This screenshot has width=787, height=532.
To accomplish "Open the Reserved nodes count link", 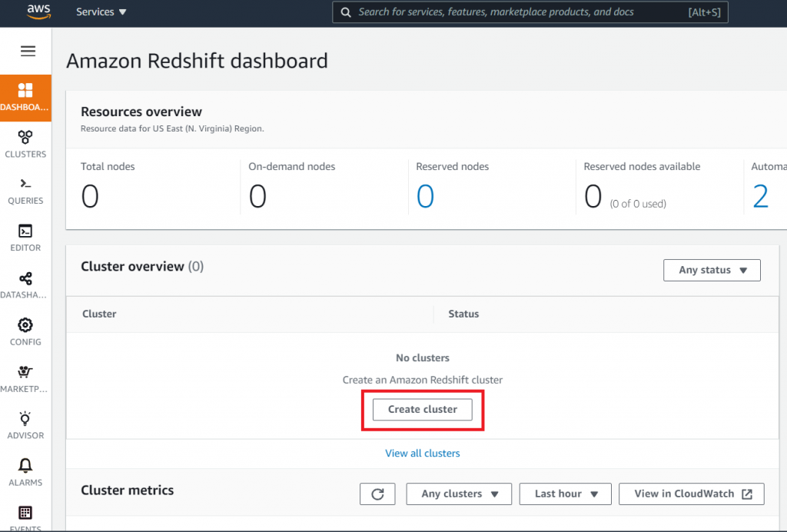I will [425, 196].
